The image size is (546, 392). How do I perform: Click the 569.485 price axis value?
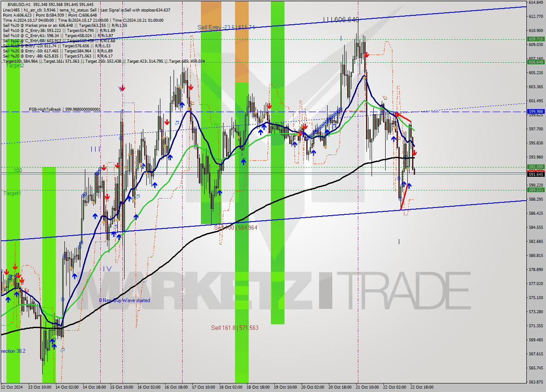pyautogui.click(x=536, y=340)
